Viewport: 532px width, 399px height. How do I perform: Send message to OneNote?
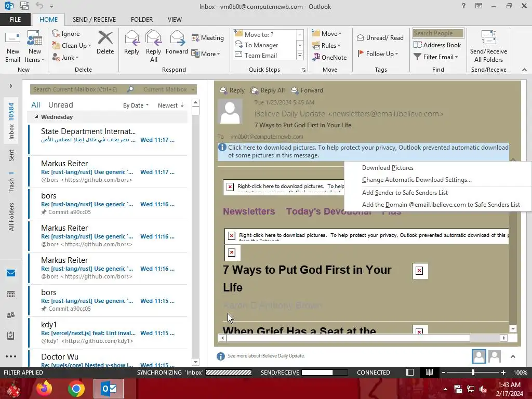[329, 57]
